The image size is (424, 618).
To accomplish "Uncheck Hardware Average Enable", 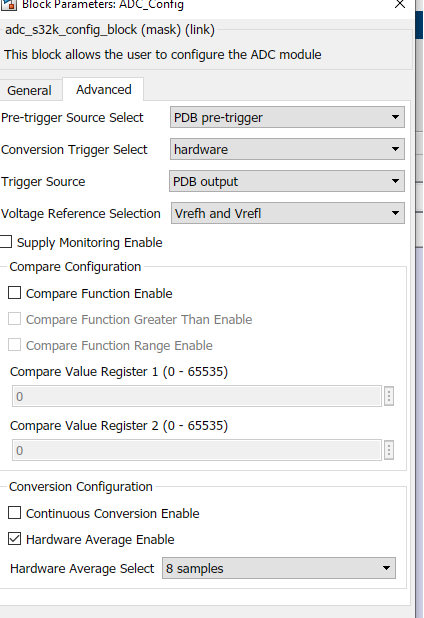I will [15, 539].
